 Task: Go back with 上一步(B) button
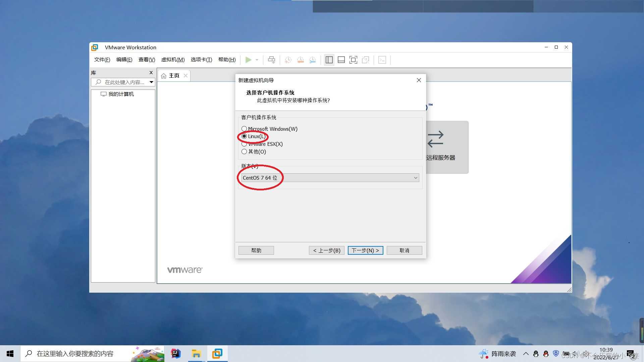coord(326,250)
